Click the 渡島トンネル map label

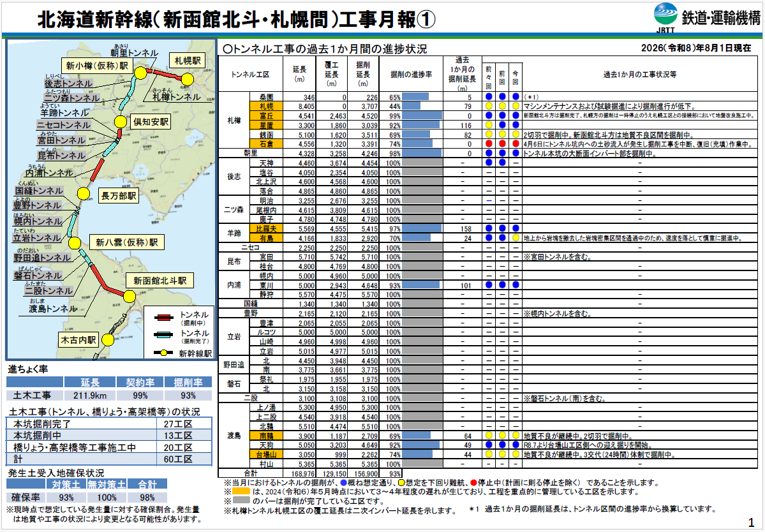tap(53, 308)
